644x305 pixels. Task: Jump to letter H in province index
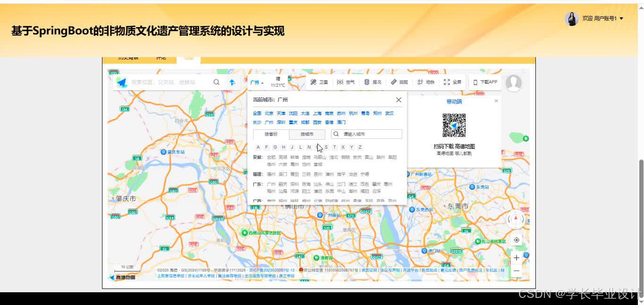coord(283,147)
